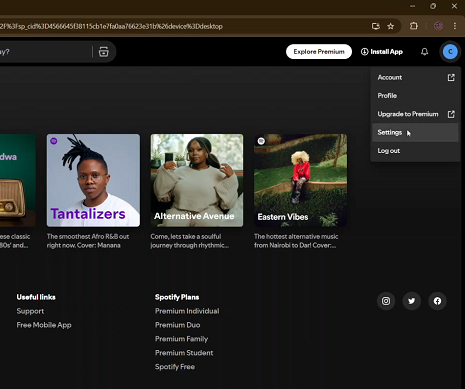Viewport: 465px width, 389px height.
Task: Click the Useful links heading
Action: coord(36,297)
